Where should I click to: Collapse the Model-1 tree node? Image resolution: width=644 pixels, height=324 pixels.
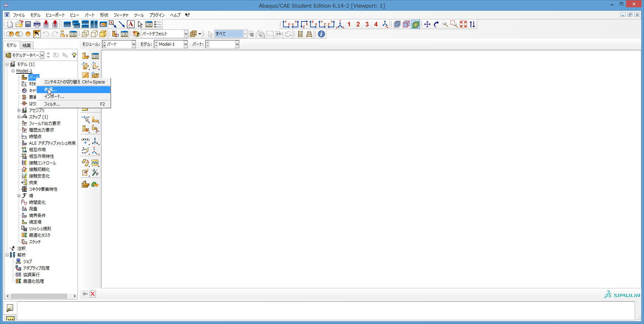[13, 71]
